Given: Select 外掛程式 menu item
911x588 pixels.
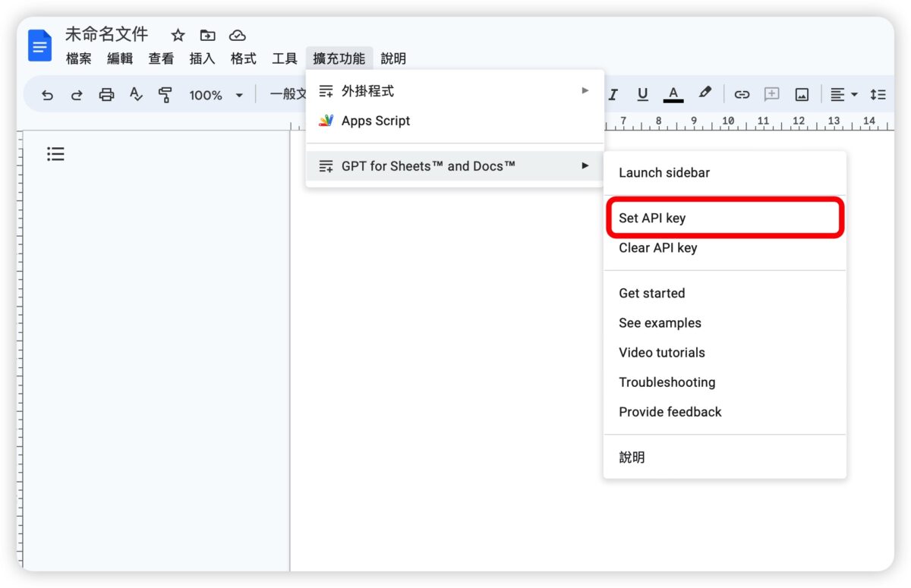Looking at the screenshot, I should click(455, 91).
